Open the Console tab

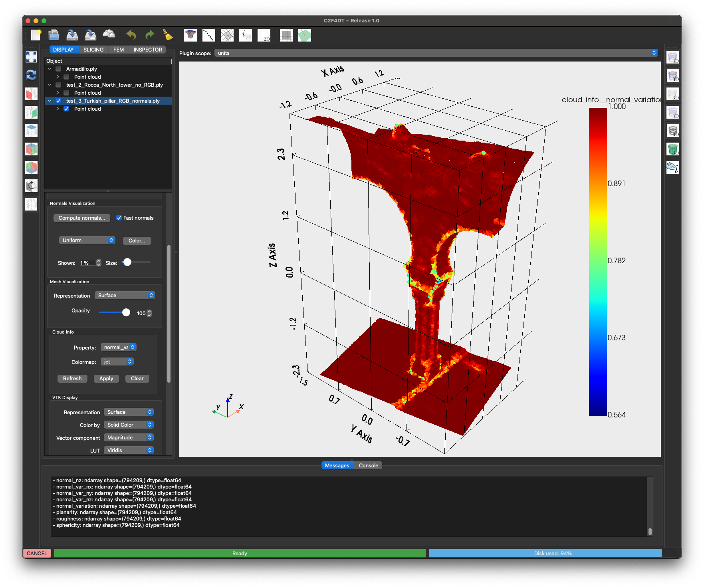pos(368,465)
